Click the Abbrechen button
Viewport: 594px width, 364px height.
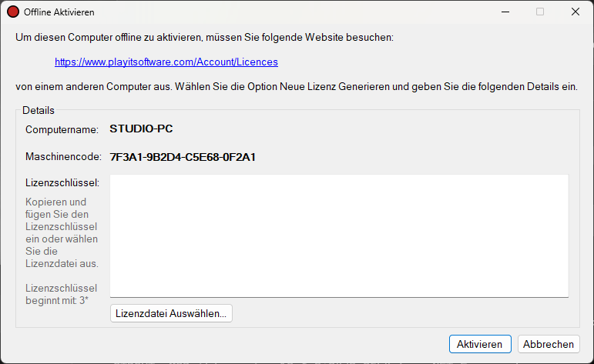pyautogui.click(x=549, y=344)
